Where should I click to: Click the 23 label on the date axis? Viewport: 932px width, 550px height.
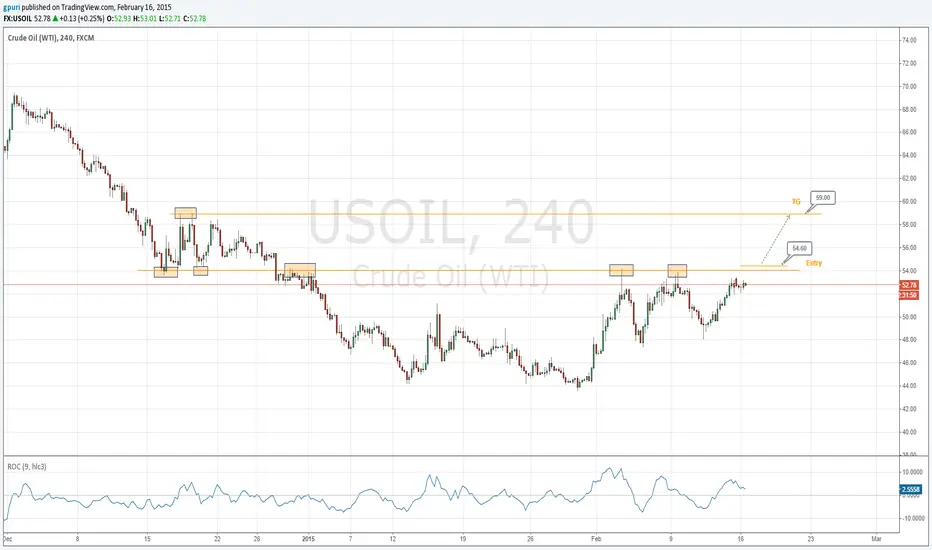click(x=811, y=539)
